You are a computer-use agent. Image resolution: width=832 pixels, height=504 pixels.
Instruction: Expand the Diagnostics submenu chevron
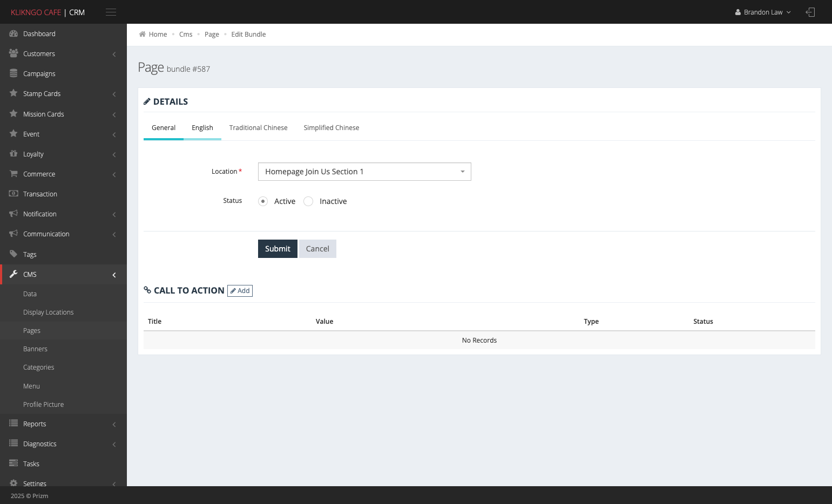coord(114,444)
